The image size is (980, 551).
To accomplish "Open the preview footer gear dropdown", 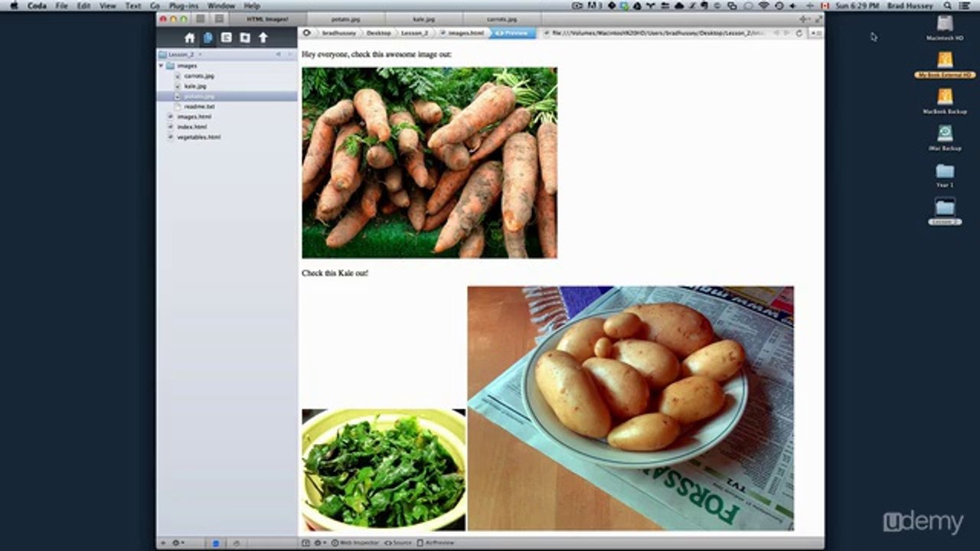I will pos(319,543).
